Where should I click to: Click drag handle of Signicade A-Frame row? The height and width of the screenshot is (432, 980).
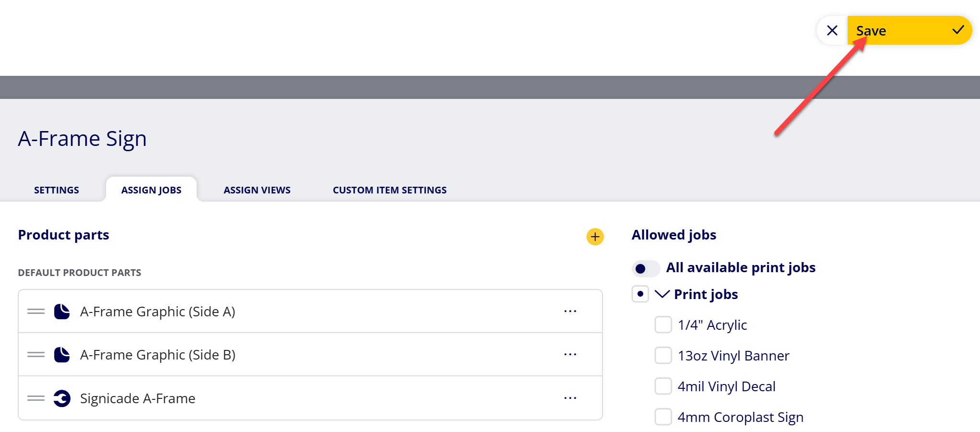(36, 398)
